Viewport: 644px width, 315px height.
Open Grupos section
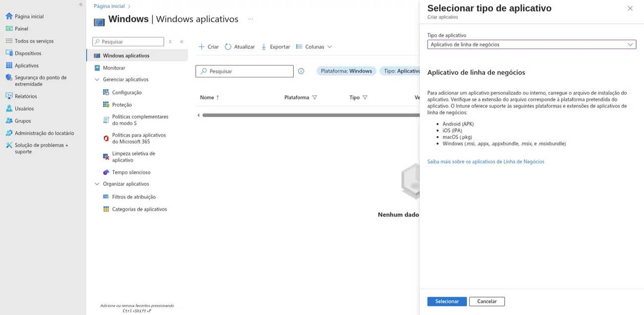tap(18, 121)
